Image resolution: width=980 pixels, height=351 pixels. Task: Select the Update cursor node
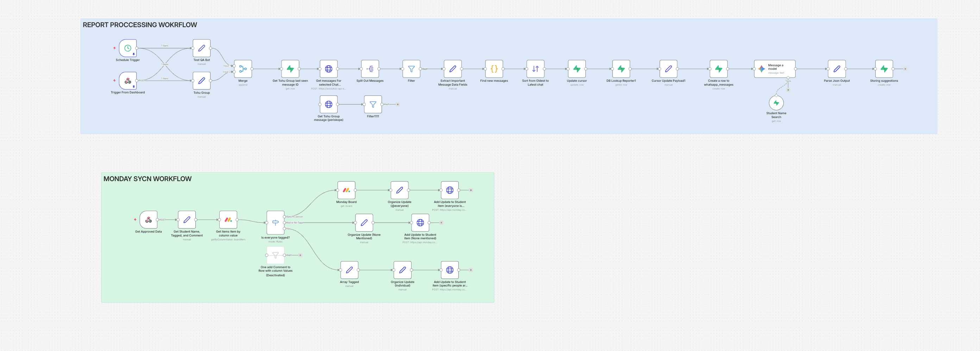pyautogui.click(x=577, y=69)
